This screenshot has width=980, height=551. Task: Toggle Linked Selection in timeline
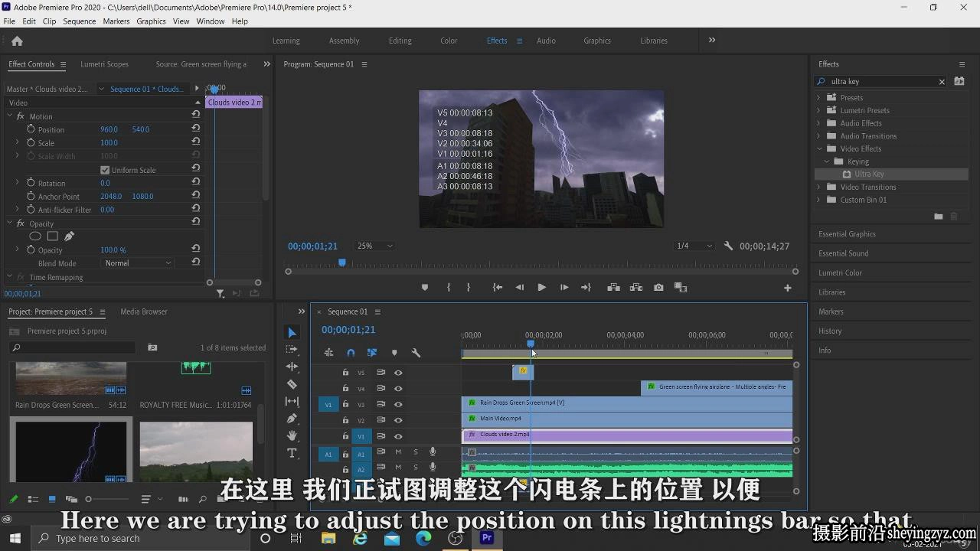pyautogui.click(x=372, y=353)
